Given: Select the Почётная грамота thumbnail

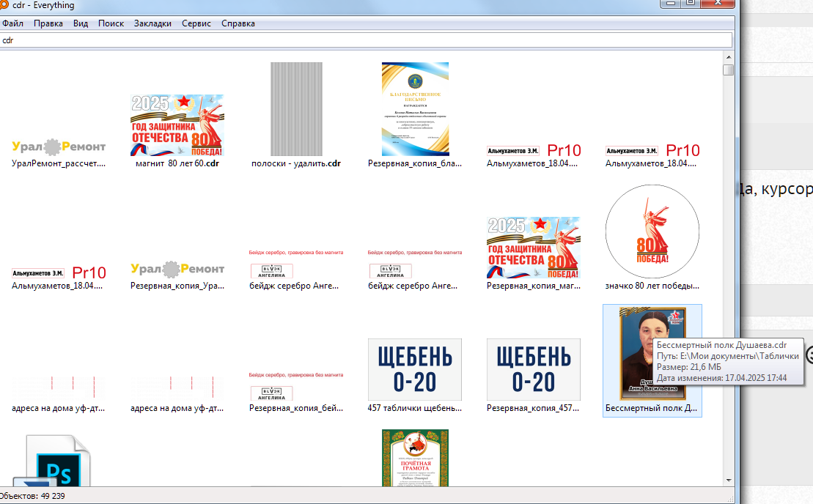Looking at the screenshot, I should (x=415, y=458).
